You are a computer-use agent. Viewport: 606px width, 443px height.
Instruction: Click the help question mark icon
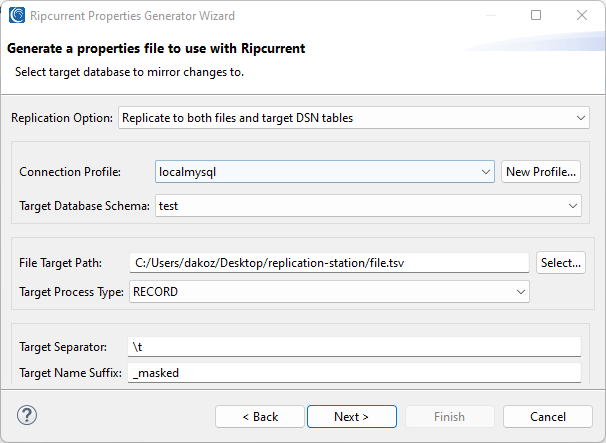(27, 415)
